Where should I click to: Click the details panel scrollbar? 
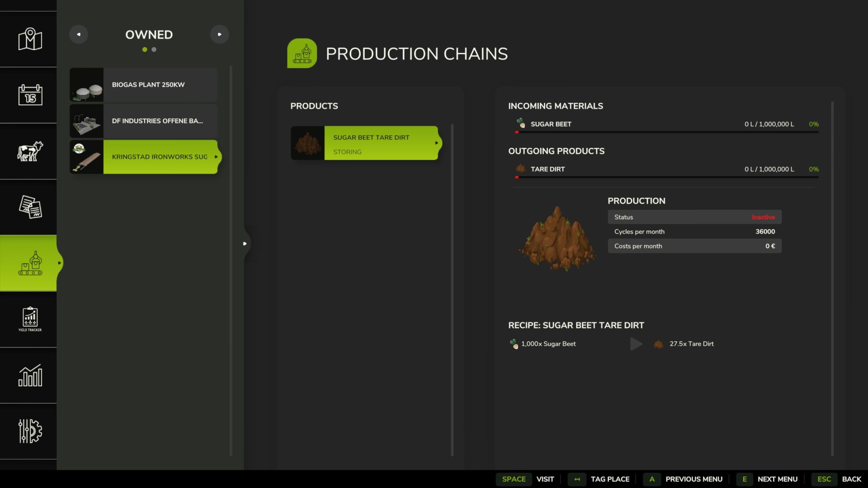tap(832, 279)
